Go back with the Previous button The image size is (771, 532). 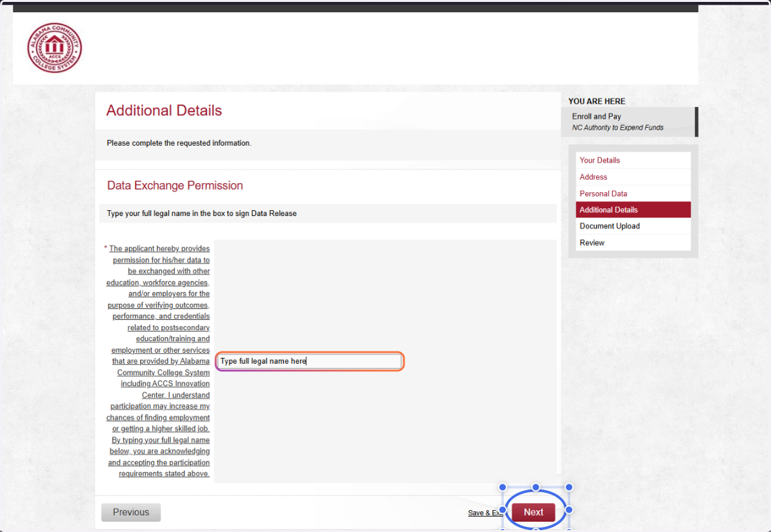click(x=131, y=512)
